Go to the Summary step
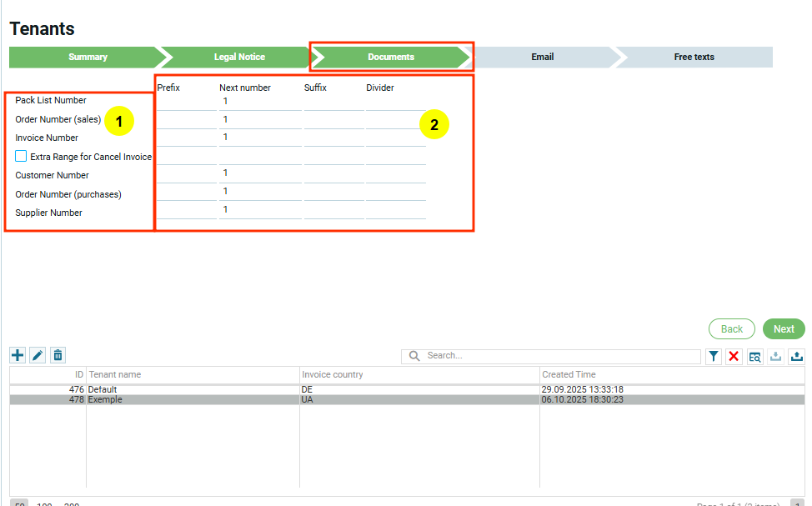 point(88,57)
